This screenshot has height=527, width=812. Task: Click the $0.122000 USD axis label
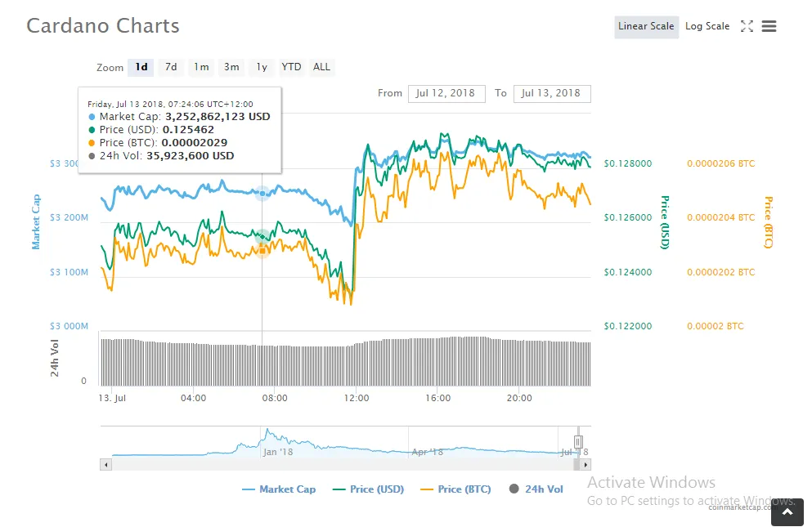[628, 326]
